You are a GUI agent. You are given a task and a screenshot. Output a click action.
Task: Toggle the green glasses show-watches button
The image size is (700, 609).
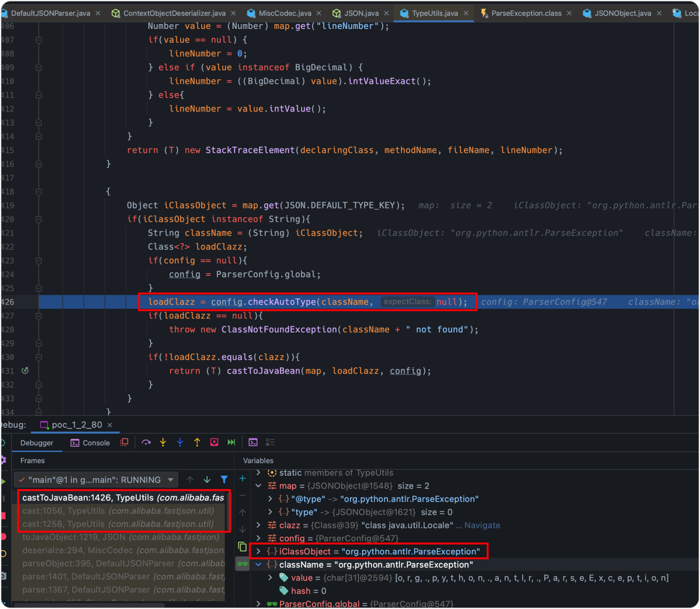(x=242, y=564)
